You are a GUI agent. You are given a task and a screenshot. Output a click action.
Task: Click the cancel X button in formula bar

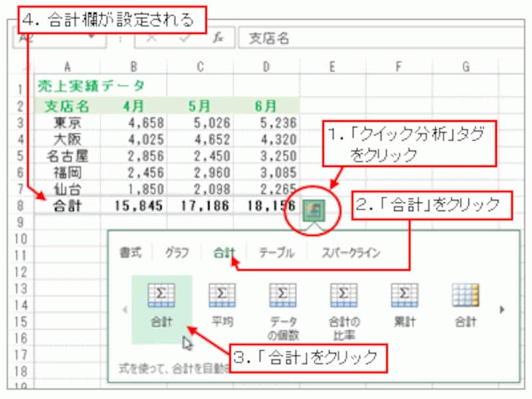pyautogui.click(x=152, y=38)
